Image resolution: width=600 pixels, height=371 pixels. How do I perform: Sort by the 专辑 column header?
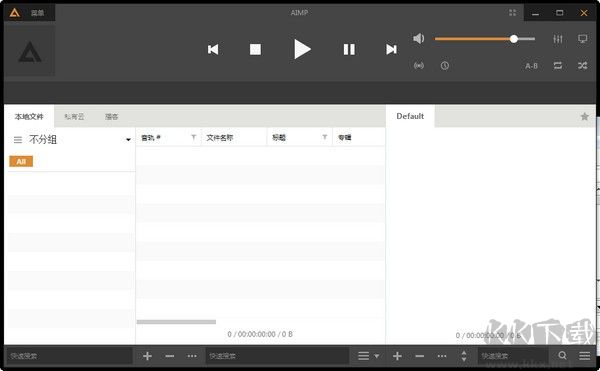[345, 138]
